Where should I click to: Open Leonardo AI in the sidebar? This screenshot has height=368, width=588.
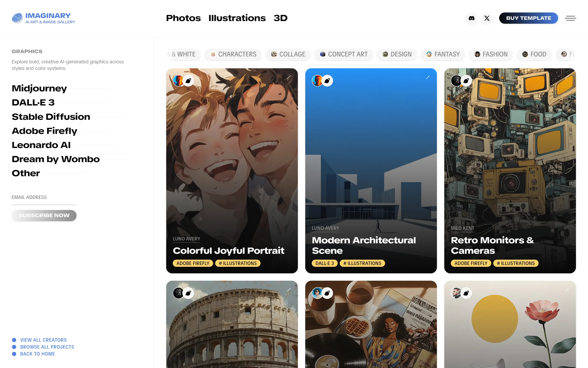click(x=41, y=145)
